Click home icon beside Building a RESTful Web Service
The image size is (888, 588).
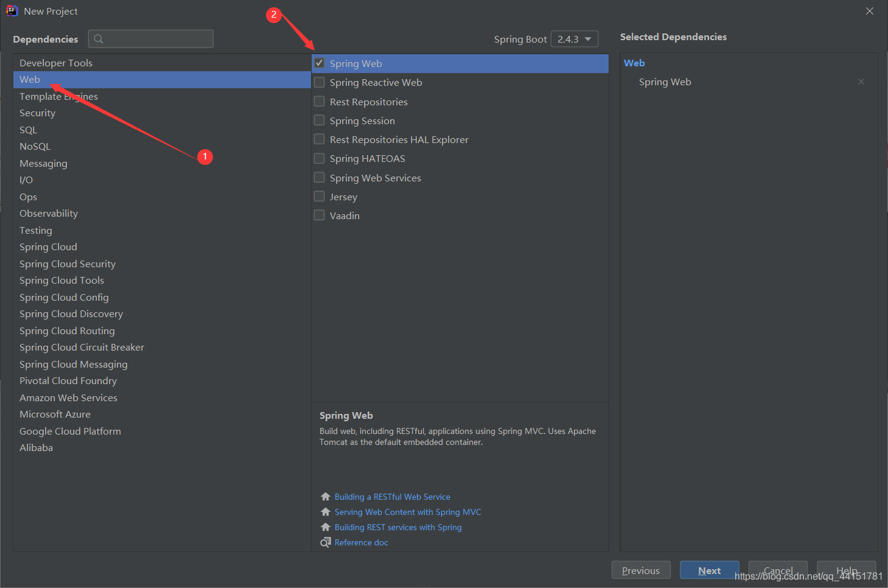point(326,497)
